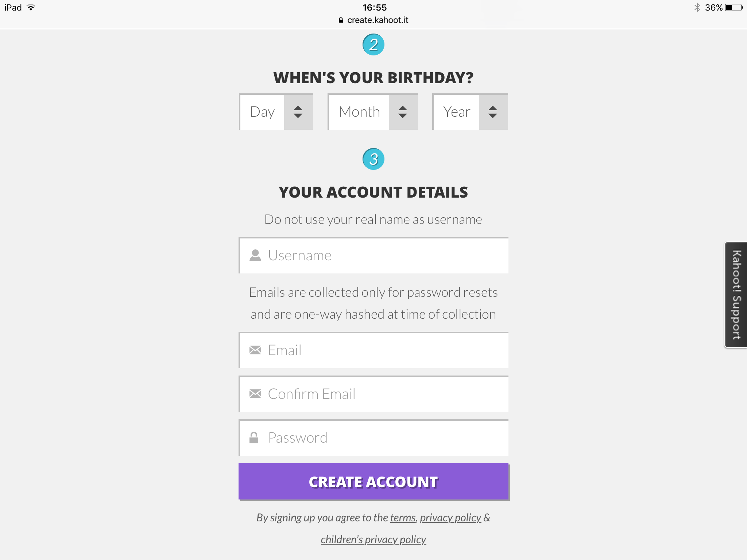The width and height of the screenshot is (747, 560).
Task: Open the Year dropdown
Action: pyautogui.click(x=470, y=112)
